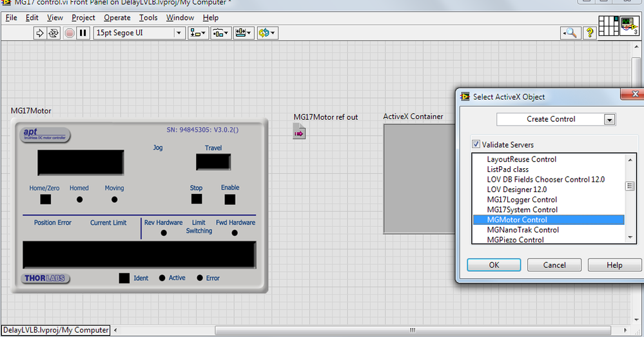Screen dimensions: 644x337
Task: Click the Error indicator dot
Action: click(200, 278)
